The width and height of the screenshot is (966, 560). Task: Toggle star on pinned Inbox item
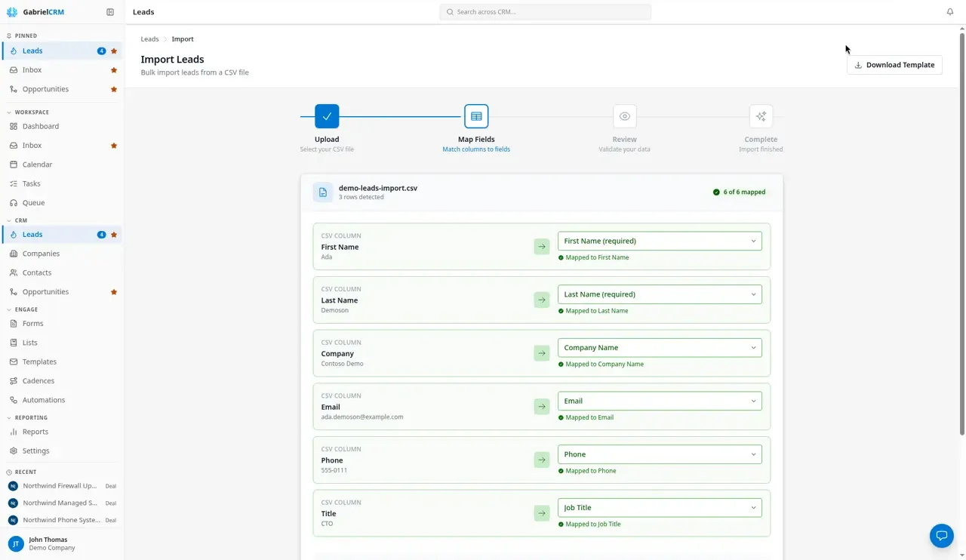click(114, 70)
